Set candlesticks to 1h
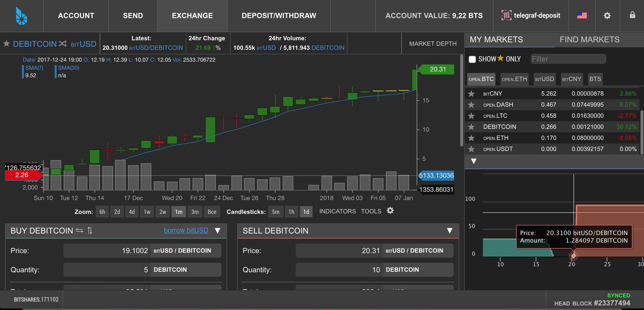This screenshot has height=310, width=644. tap(291, 212)
